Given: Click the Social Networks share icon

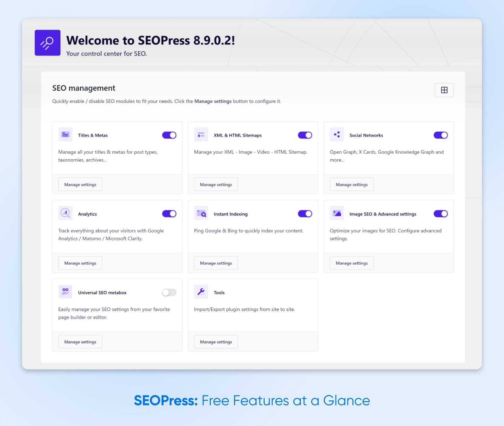Looking at the screenshot, I should [337, 135].
